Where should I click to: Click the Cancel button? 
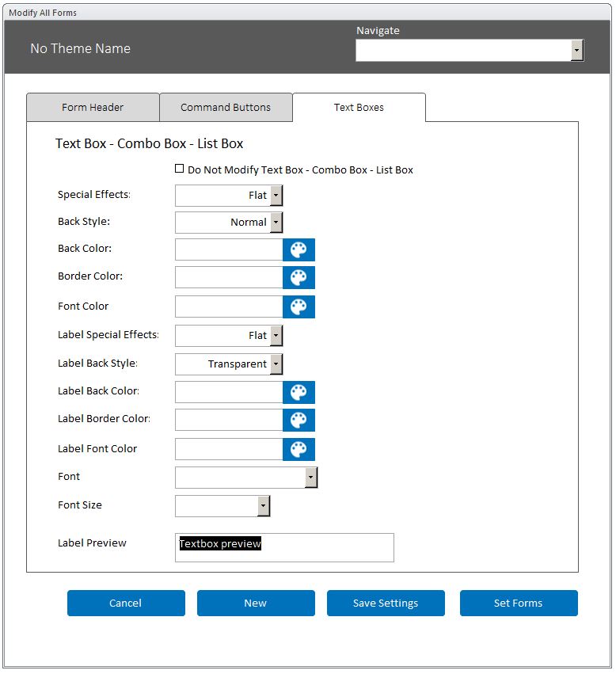tap(126, 603)
